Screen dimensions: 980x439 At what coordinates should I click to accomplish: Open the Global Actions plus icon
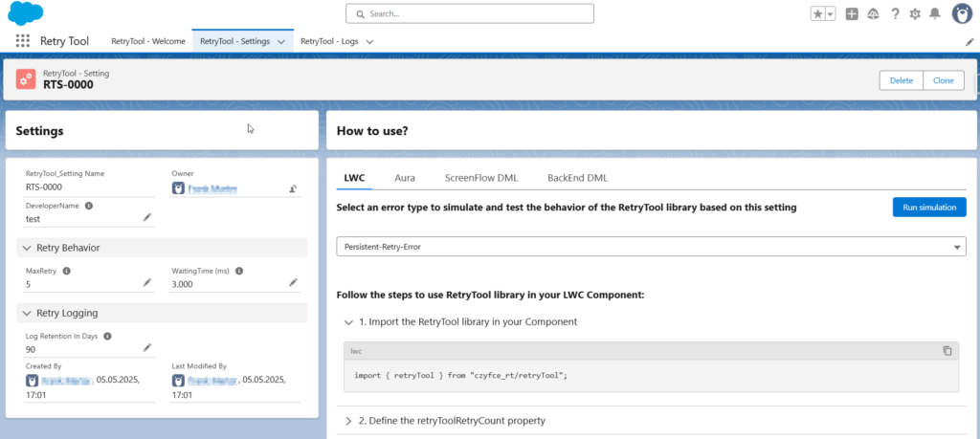pyautogui.click(x=851, y=13)
